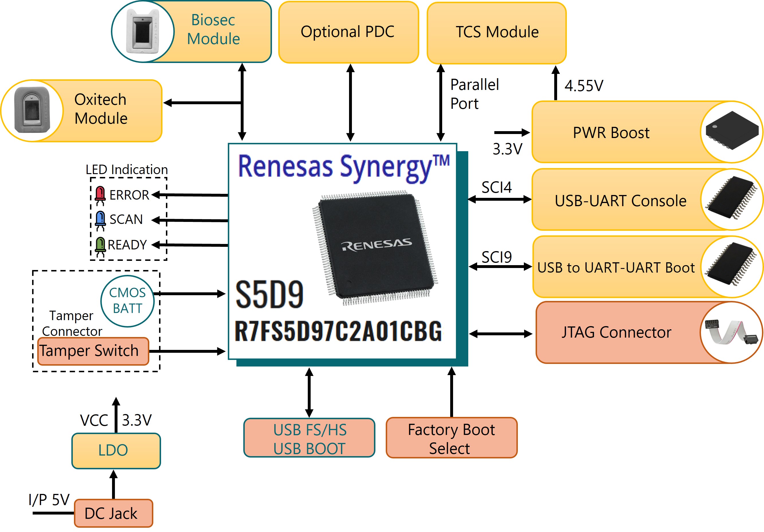Click the LDO block

coord(116,451)
